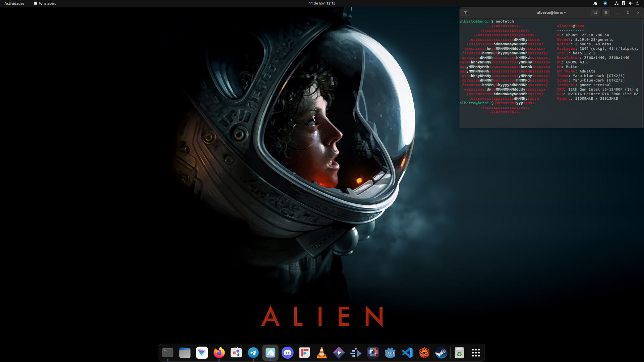This screenshot has height=362, width=644.
Task: Launch Discord from the dock
Action: tap(287, 353)
